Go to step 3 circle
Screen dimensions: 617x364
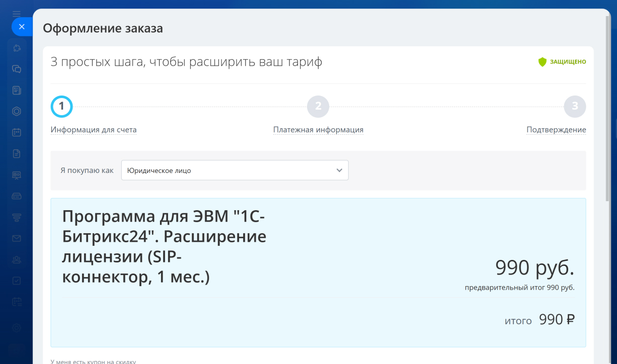coord(575,107)
